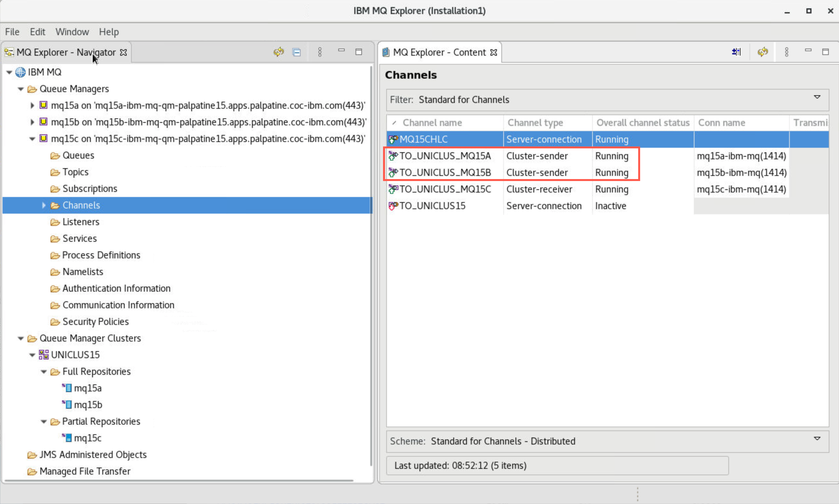This screenshot has height=504, width=839.
Task: Select JMS Administered Objects
Action: click(x=93, y=455)
